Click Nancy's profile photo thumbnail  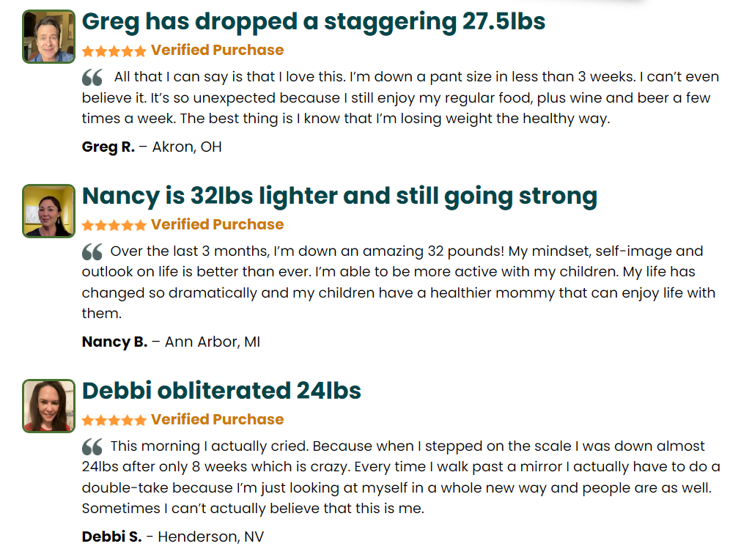tap(48, 211)
